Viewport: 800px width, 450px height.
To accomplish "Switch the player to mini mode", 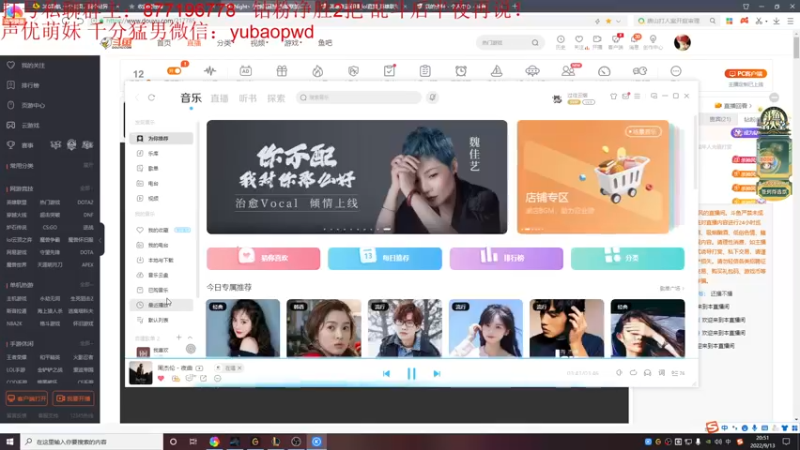I will (x=654, y=96).
